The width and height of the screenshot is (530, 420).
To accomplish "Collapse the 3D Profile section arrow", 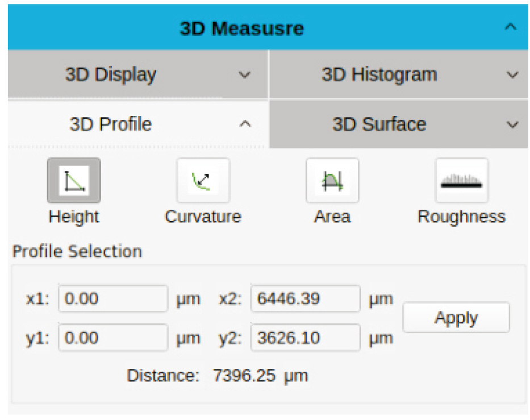I will [245, 124].
